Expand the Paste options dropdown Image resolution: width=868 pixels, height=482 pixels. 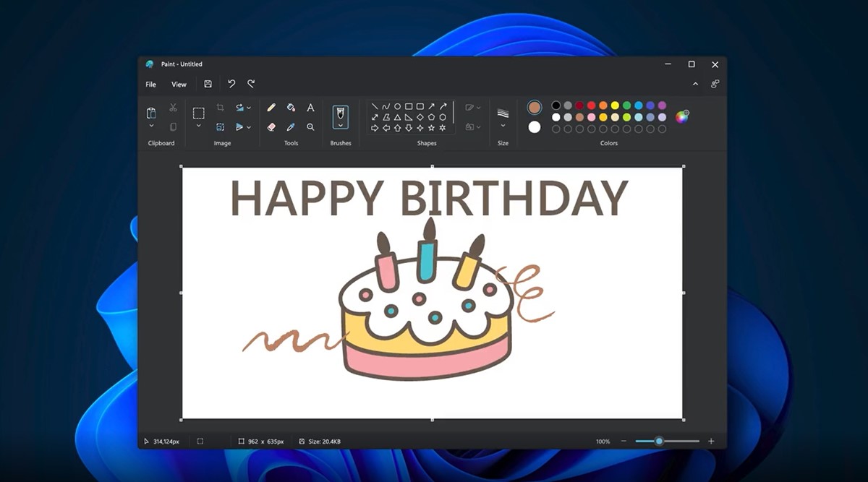(x=151, y=126)
